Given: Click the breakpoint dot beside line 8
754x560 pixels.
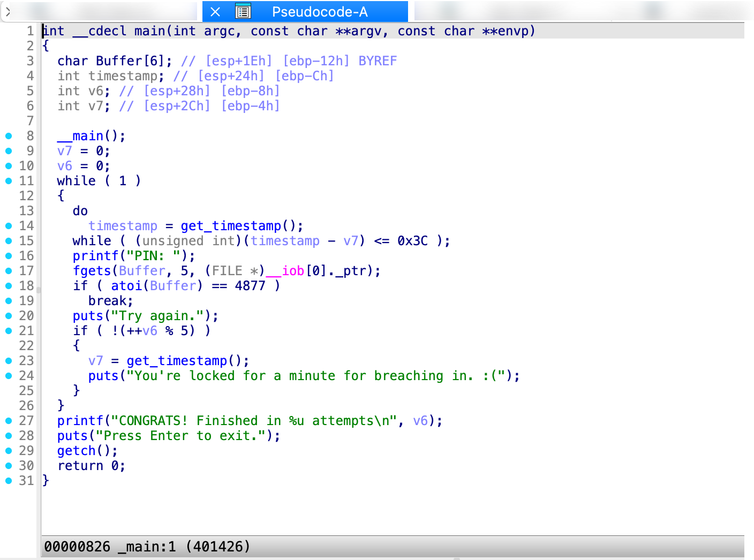Looking at the screenshot, I should pyautogui.click(x=9, y=135).
